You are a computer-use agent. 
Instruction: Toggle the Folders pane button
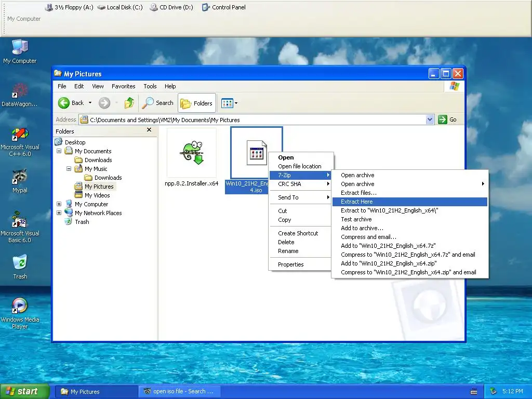(x=197, y=103)
